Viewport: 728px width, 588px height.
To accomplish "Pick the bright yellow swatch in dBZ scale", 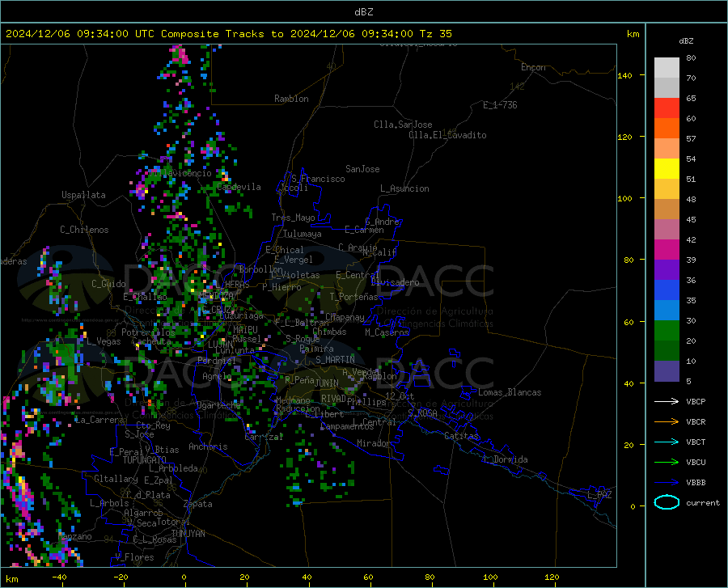I will coord(667,169).
